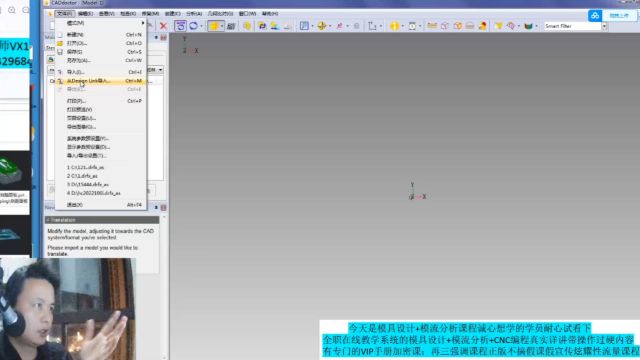Open the Smart Filter dropdown arrow
Image resolution: width=640 pixels, height=360 pixels.
coord(604,26)
